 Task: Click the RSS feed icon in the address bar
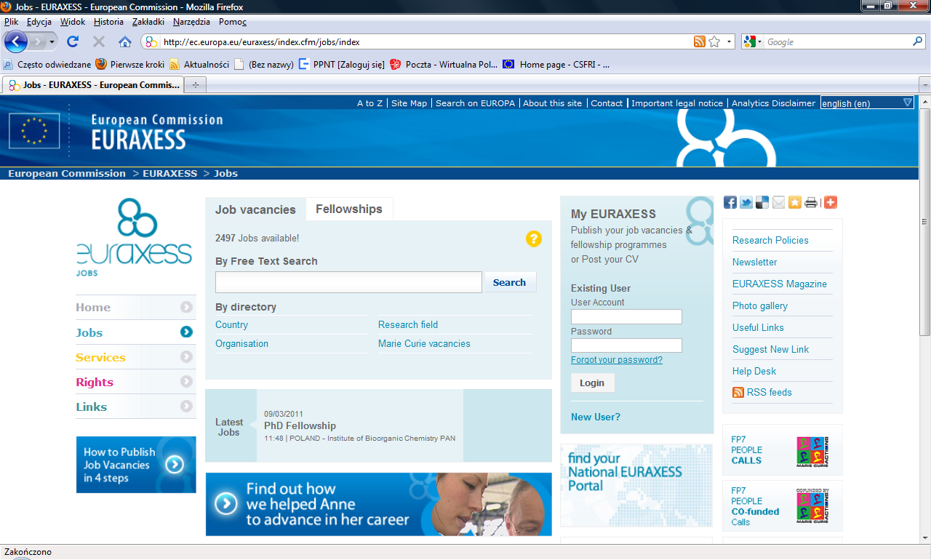pos(700,41)
